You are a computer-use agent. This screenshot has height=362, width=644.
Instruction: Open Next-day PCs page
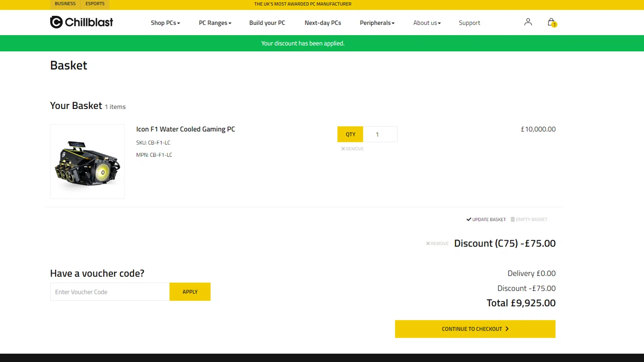(x=323, y=23)
